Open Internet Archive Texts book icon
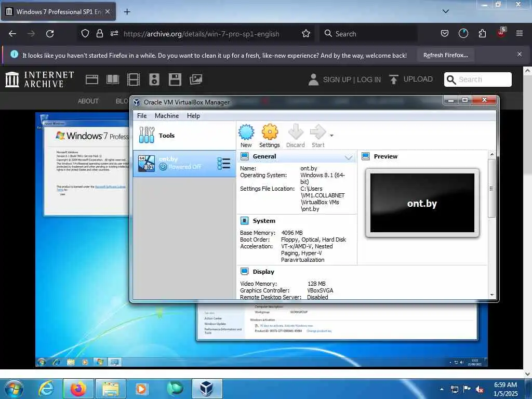The height and width of the screenshot is (399, 532). pos(113,79)
